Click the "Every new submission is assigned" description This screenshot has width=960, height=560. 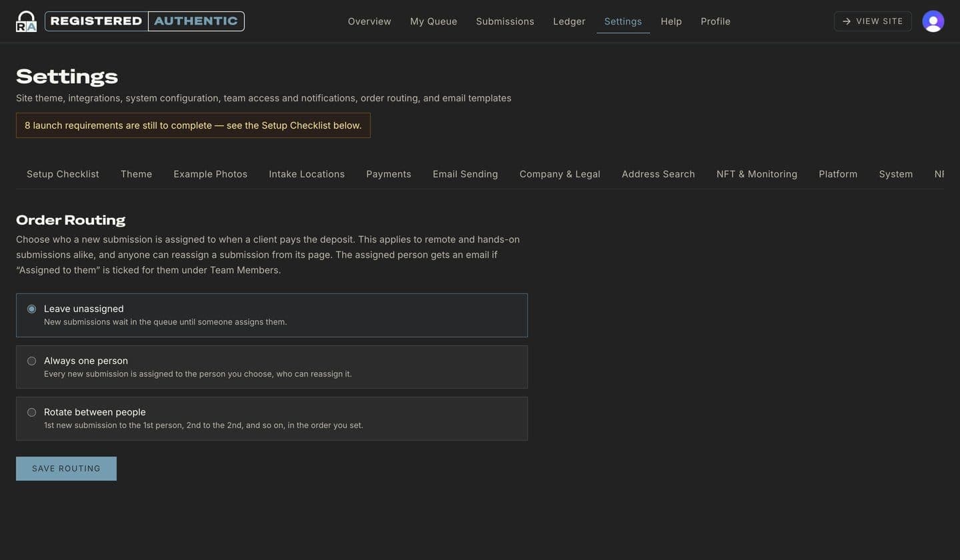(198, 374)
